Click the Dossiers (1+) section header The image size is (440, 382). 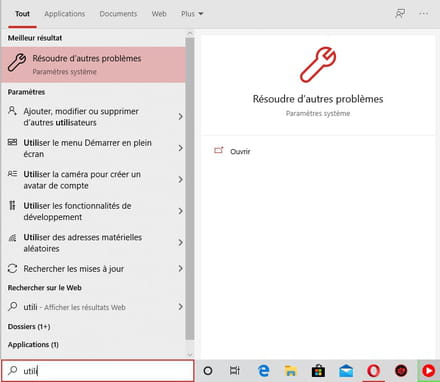29,327
